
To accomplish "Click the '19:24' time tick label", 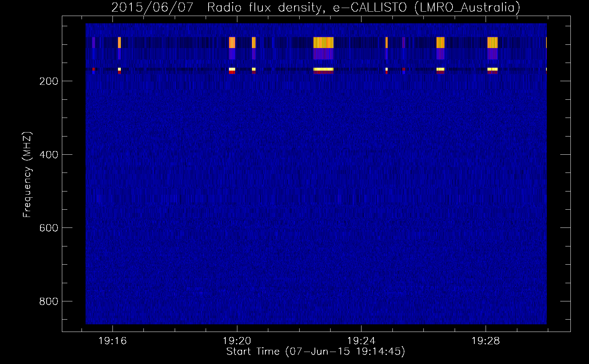I will point(361,341).
